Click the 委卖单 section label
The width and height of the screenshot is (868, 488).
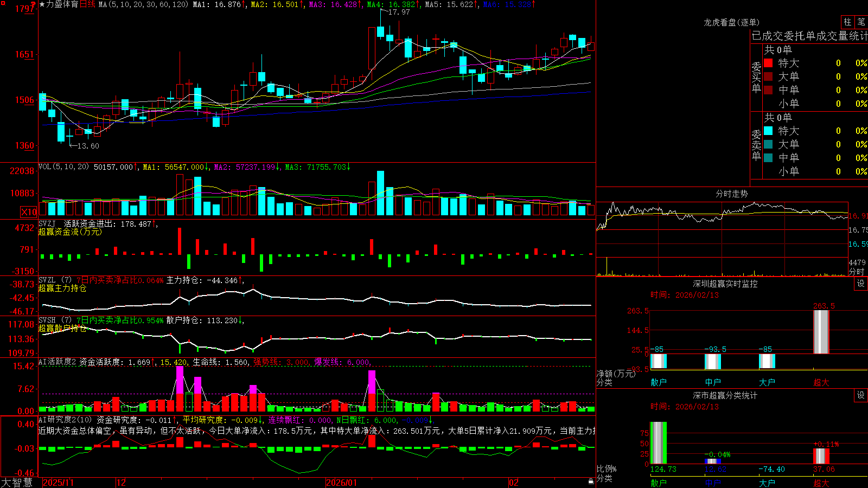[x=756, y=145]
